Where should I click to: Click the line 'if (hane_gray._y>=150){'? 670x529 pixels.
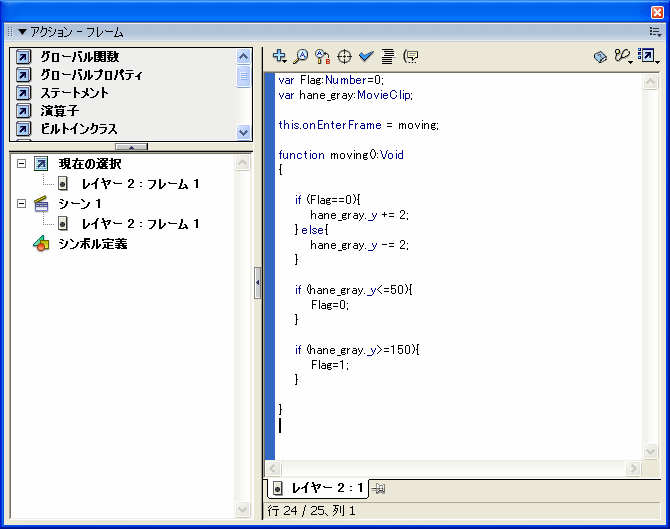(357, 350)
